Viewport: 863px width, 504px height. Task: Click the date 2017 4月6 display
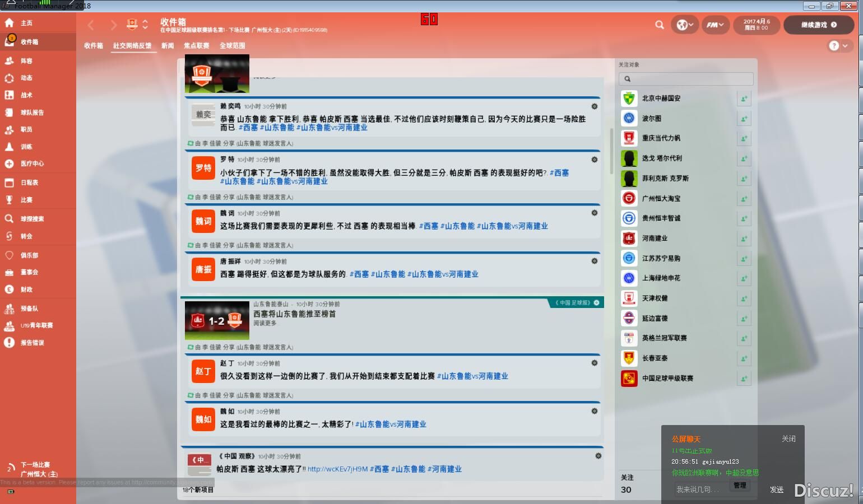[757, 25]
